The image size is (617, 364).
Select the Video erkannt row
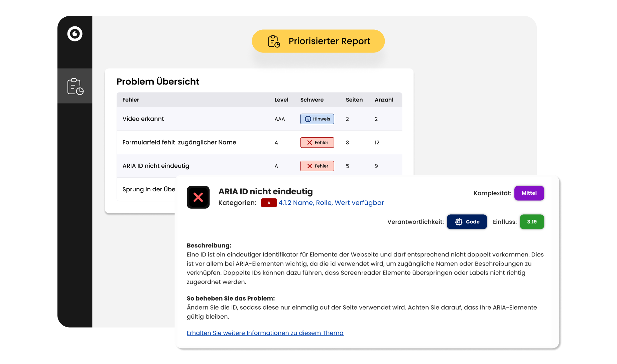259,119
